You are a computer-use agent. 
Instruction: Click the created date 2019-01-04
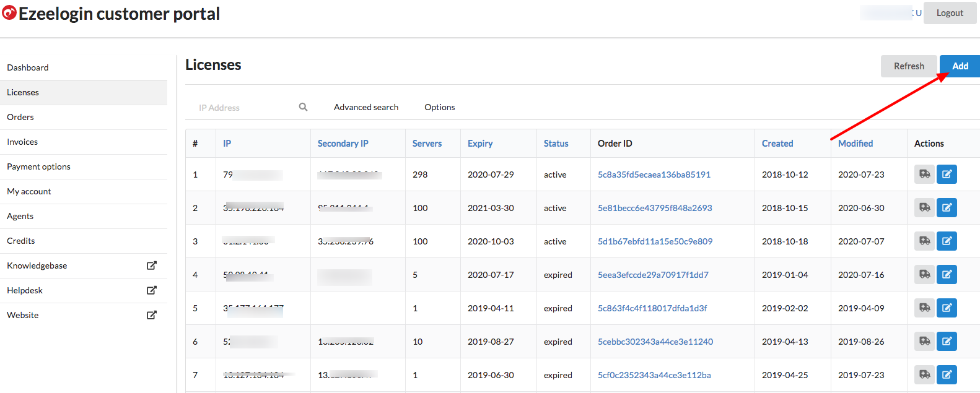pos(785,275)
